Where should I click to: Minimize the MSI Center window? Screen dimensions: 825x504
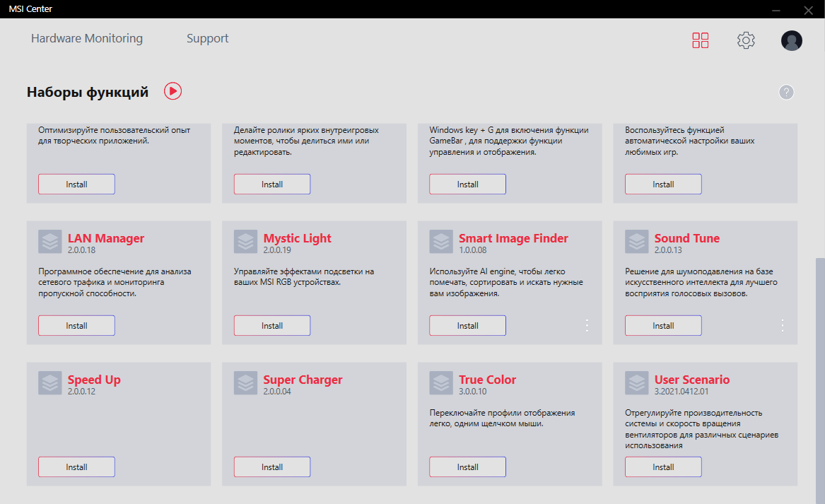776,9
